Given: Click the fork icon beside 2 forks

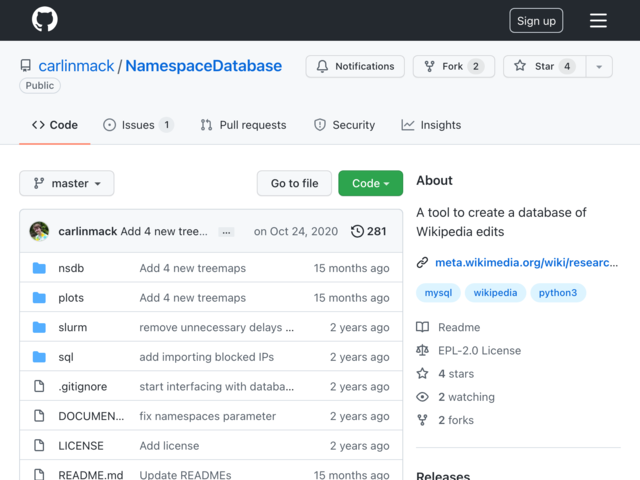Looking at the screenshot, I should [x=422, y=420].
